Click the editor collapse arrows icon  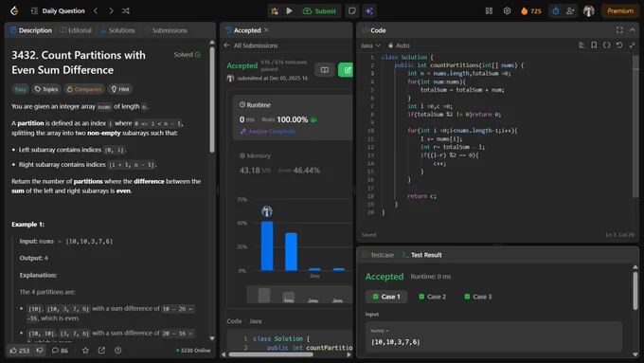pyautogui.click(x=632, y=45)
